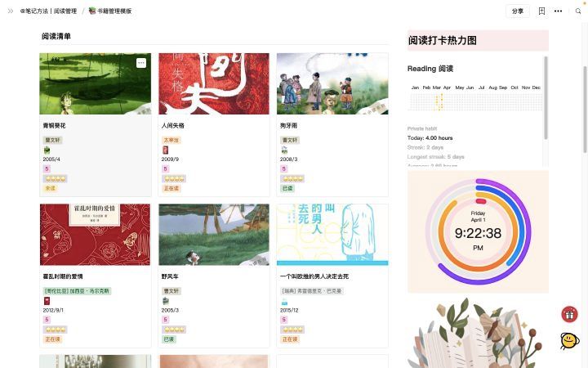This screenshot has width=588, height=368.
Task: Open the 笔记方法 | 阅读管理 breadcrumb
Action: click(49, 11)
